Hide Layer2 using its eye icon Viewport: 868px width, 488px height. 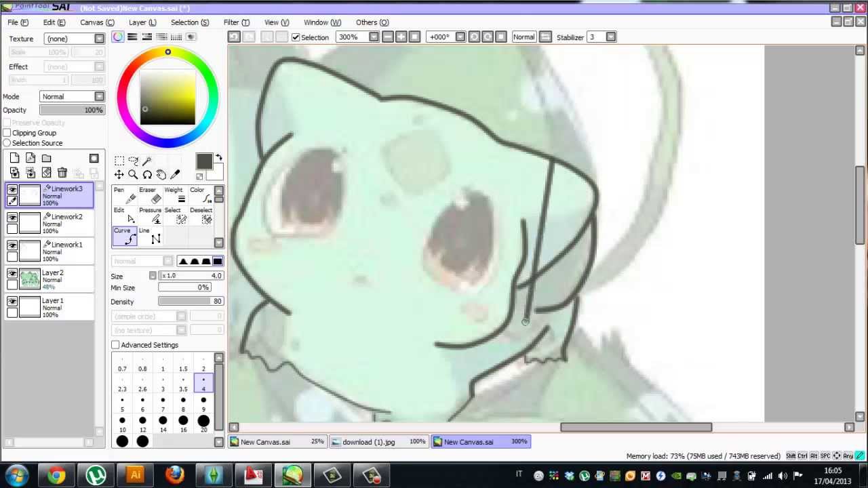(x=12, y=273)
